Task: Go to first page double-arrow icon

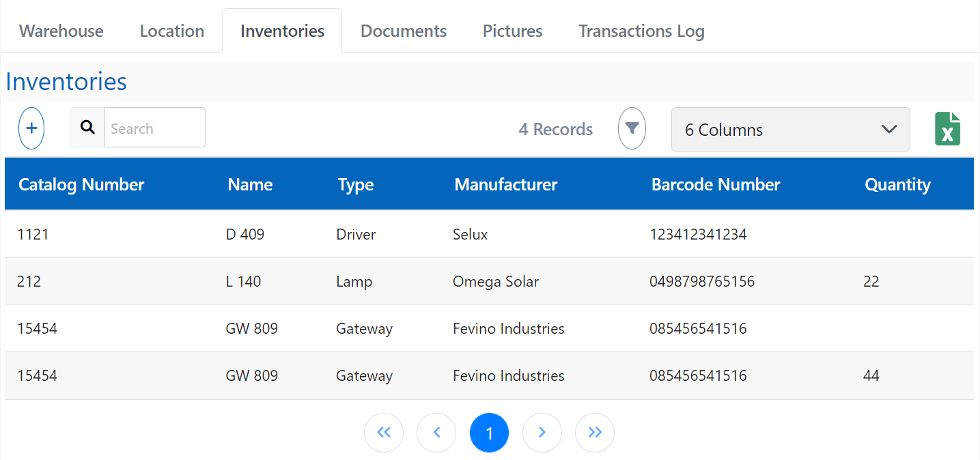Action: coord(384,433)
